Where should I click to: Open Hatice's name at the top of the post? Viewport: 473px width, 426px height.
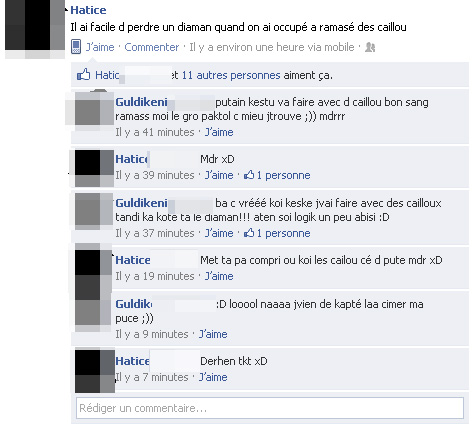click(88, 10)
